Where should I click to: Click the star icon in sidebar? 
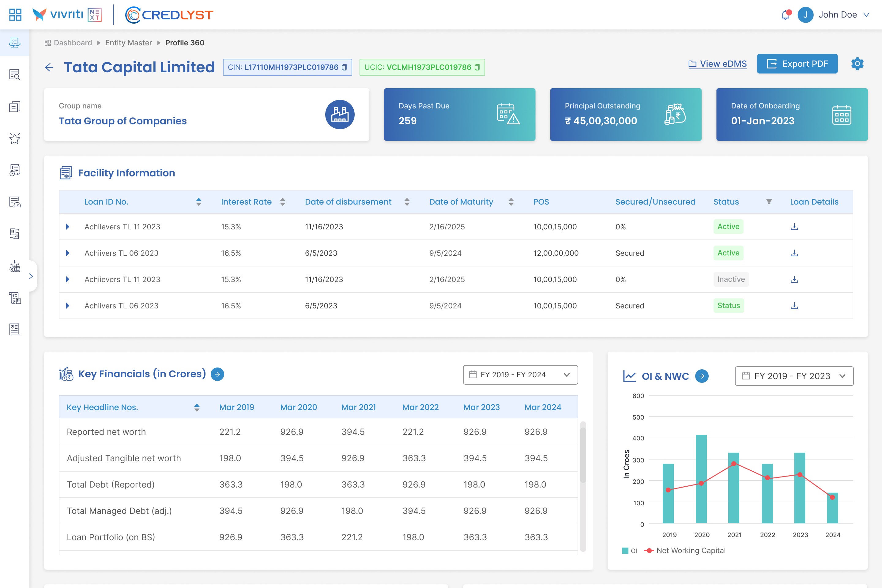[x=15, y=138]
